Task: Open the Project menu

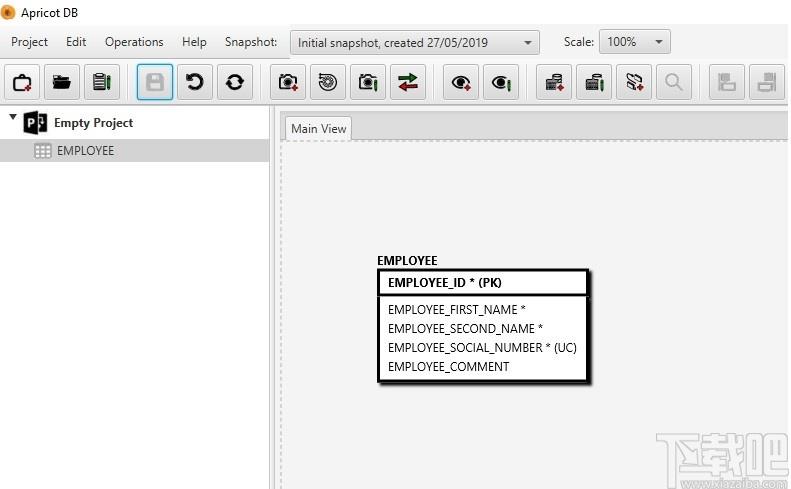Action: (x=29, y=42)
